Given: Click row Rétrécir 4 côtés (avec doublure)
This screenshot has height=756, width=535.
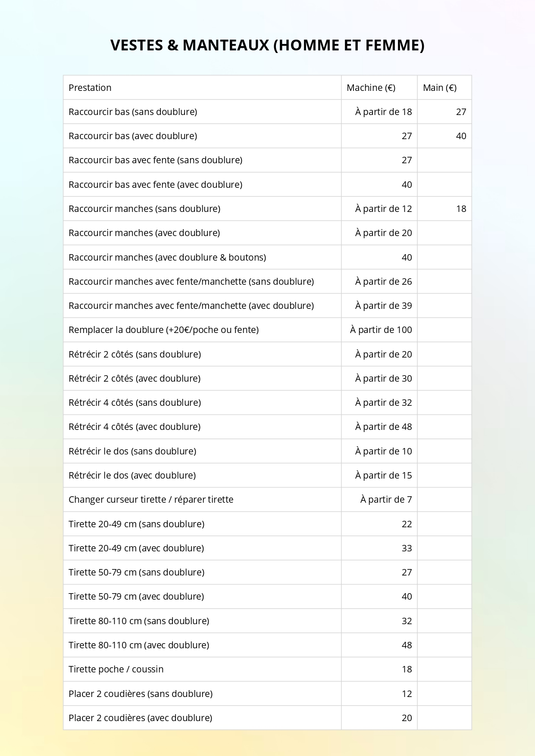Looking at the screenshot, I should pyautogui.click(x=267, y=426).
